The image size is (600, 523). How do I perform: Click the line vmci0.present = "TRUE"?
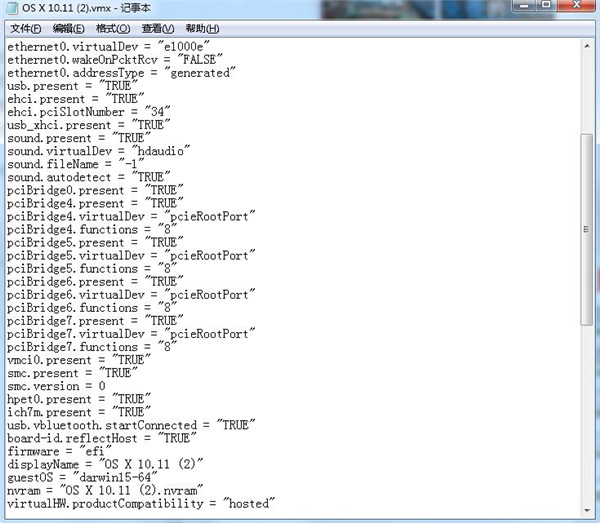79,360
